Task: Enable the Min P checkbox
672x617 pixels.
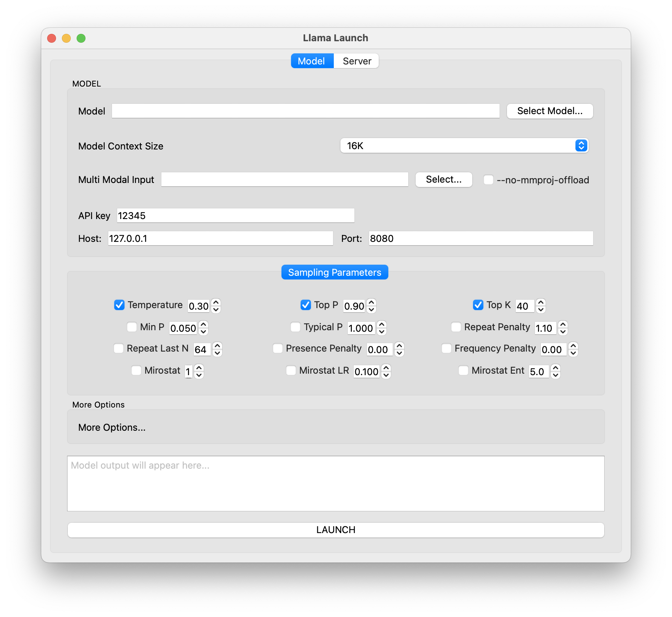Action: [132, 327]
